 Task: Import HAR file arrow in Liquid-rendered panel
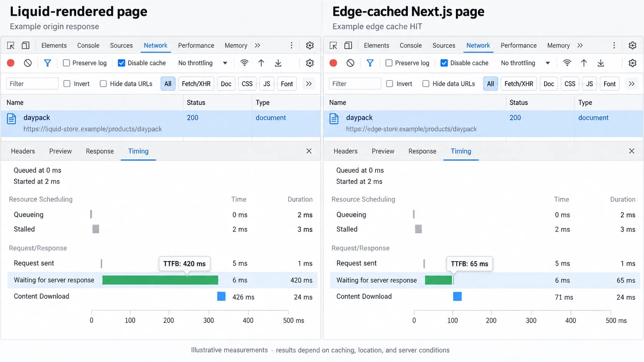click(261, 63)
